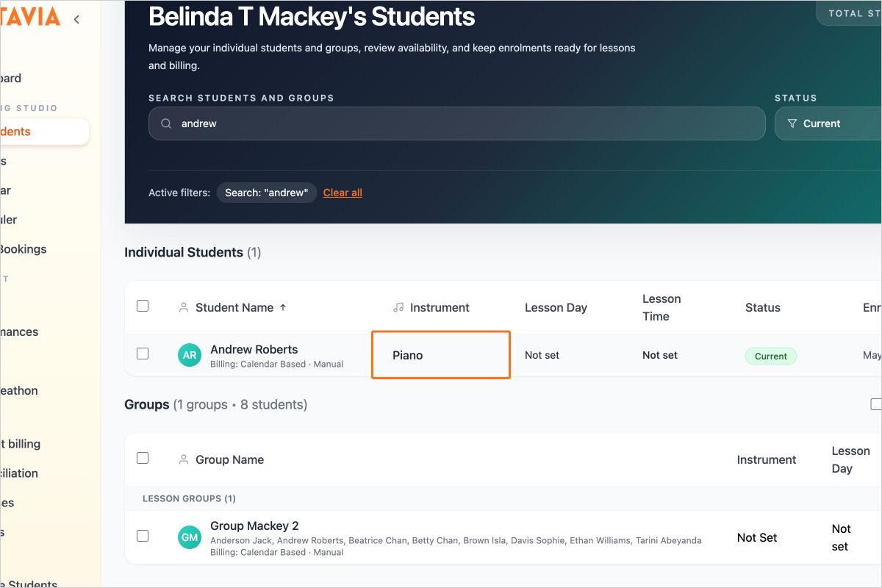Open the Status dropdown showing Current

point(828,123)
